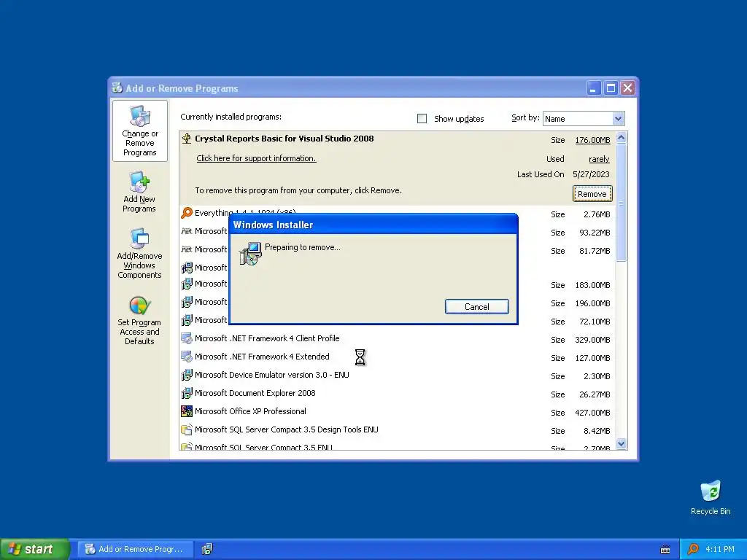
Task: Click Crystal Reports Basic for Visual Studio 2008 title
Action: tap(285, 139)
